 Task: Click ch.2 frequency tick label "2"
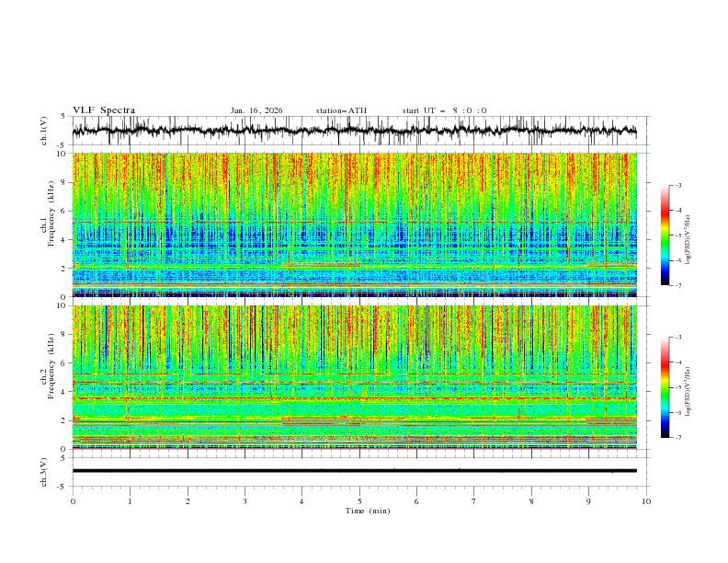(65, 420)
